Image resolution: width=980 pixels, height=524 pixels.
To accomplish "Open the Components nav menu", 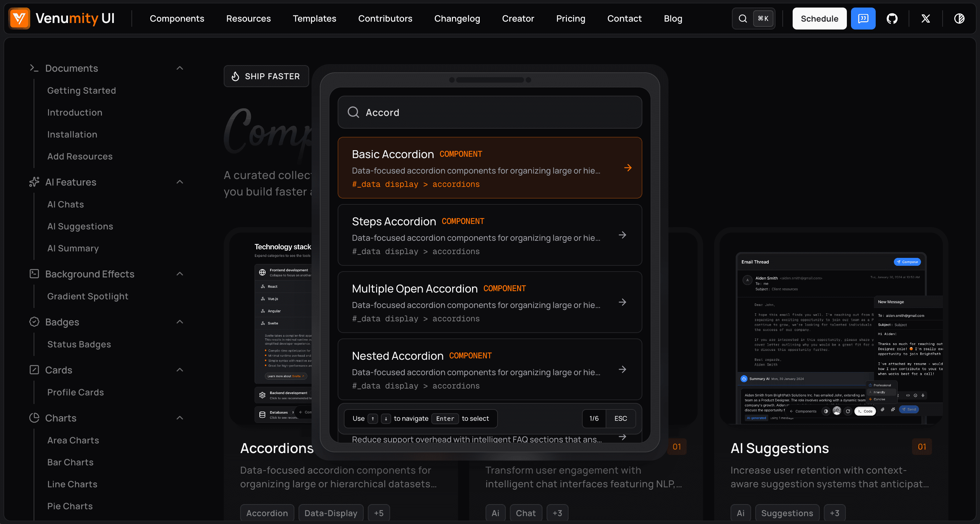I will tap(177, 19).
